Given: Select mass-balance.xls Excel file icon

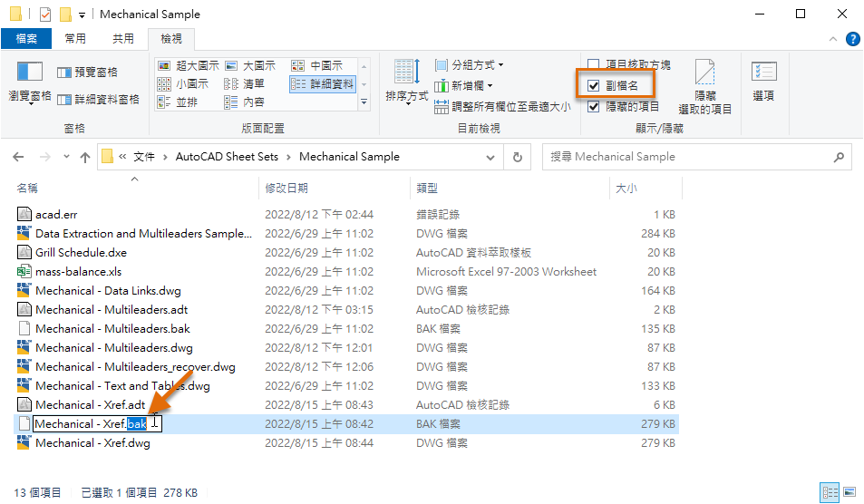Looking at the screenshot, I should point(24,272).
